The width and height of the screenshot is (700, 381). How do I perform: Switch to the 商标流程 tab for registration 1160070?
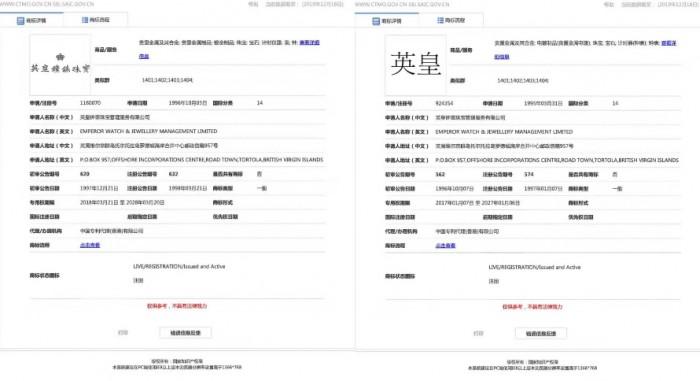pyautogui.click(x=96, y=20)
